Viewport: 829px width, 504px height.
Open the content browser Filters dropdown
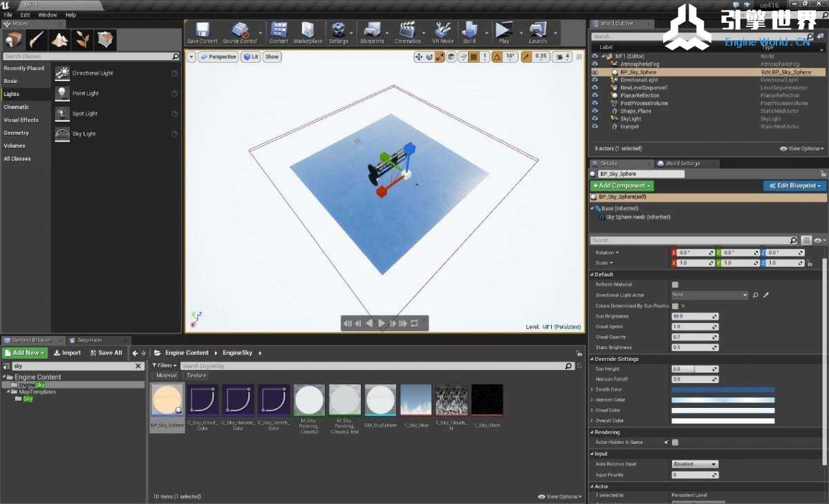[165, 366]
